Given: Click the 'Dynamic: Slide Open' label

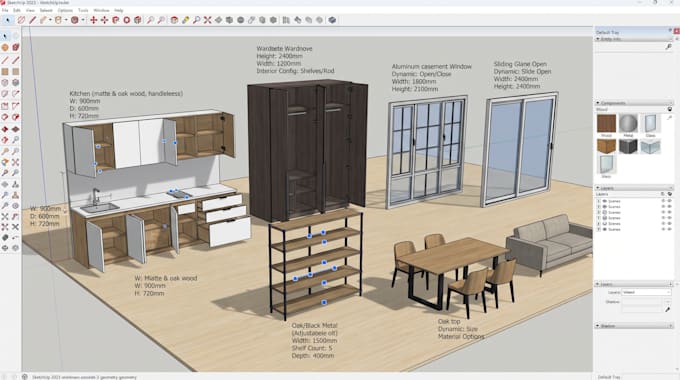Looking at the screenshot, I should (x=522, y=72).
